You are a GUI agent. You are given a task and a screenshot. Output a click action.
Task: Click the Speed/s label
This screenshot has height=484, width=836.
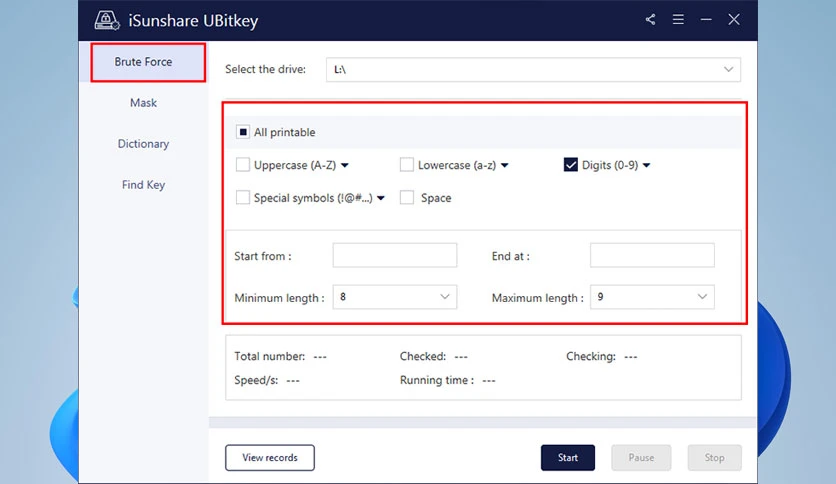click(x=256, y=380)
